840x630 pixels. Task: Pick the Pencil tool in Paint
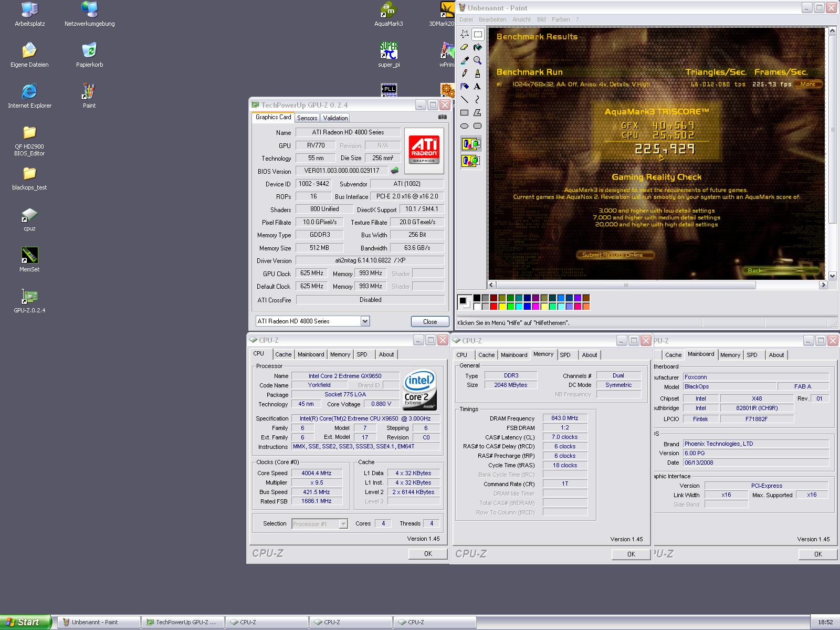click(x=465, y=73)
